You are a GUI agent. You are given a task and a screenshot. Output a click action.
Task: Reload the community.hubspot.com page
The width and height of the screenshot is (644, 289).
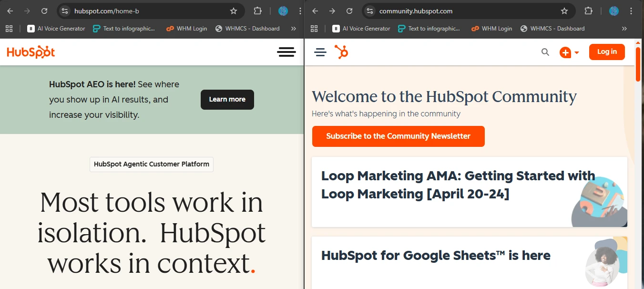[x=349, y=11]
